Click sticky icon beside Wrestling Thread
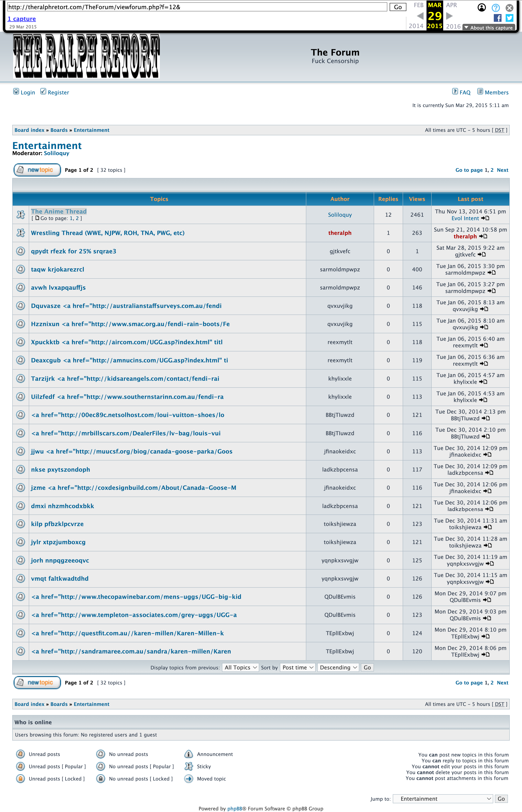Viewport: 522px width, 812px height. (21, 233)
